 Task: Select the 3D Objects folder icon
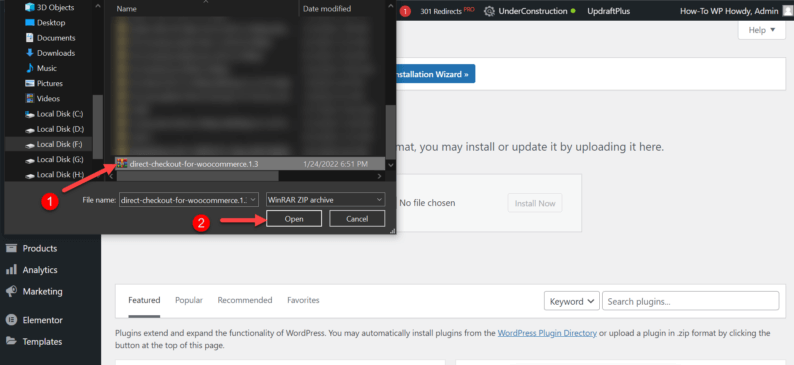[x=29, y=7]
